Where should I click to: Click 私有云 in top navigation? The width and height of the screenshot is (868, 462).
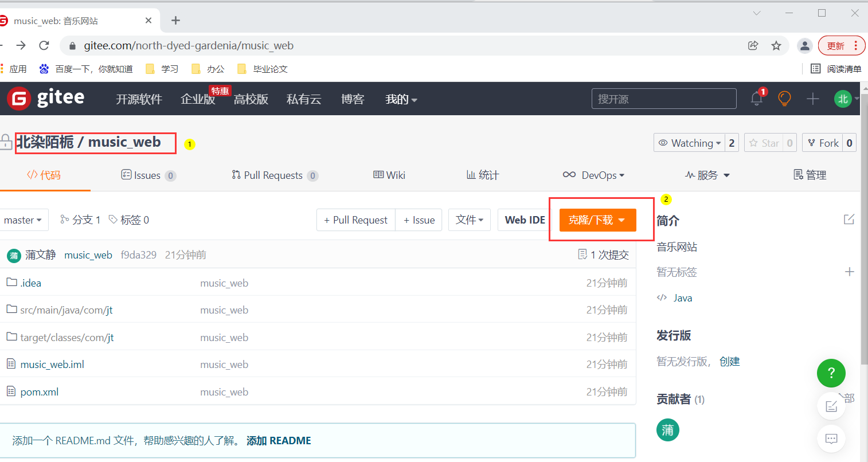[304, 99]
